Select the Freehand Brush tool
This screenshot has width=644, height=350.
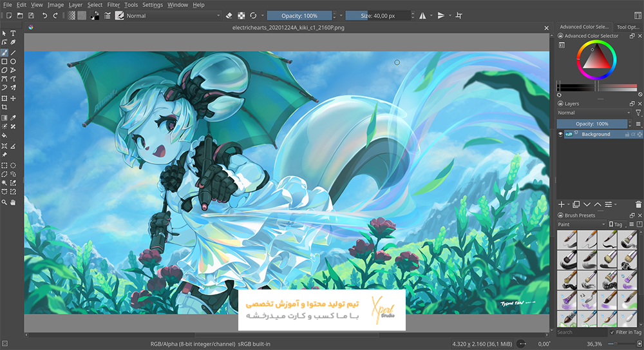(x=4, y=52)
